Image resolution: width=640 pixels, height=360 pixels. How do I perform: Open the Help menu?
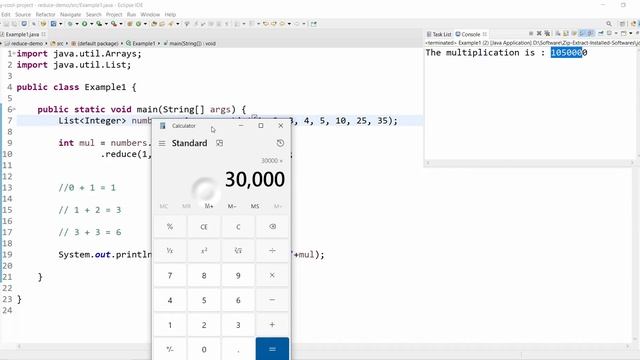click(x=170, y=14)
